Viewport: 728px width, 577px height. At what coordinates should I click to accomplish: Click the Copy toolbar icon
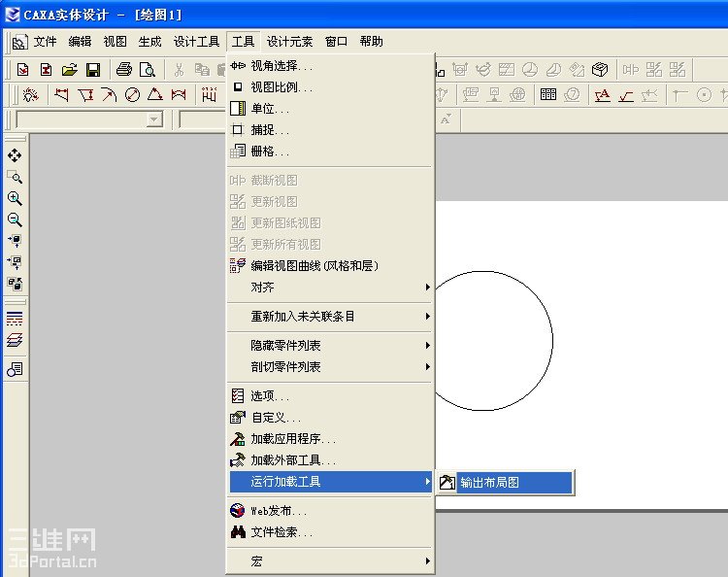point(202,70)
